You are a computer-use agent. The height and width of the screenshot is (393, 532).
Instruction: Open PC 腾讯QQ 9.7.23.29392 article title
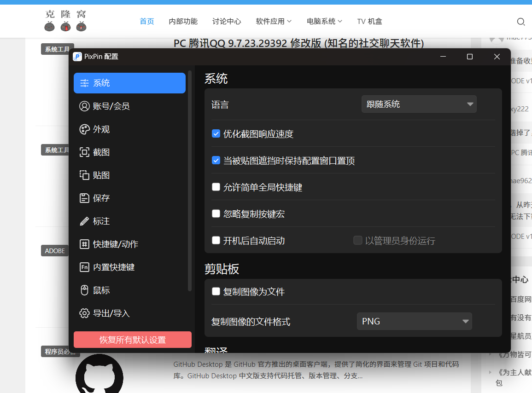(299, 43)
